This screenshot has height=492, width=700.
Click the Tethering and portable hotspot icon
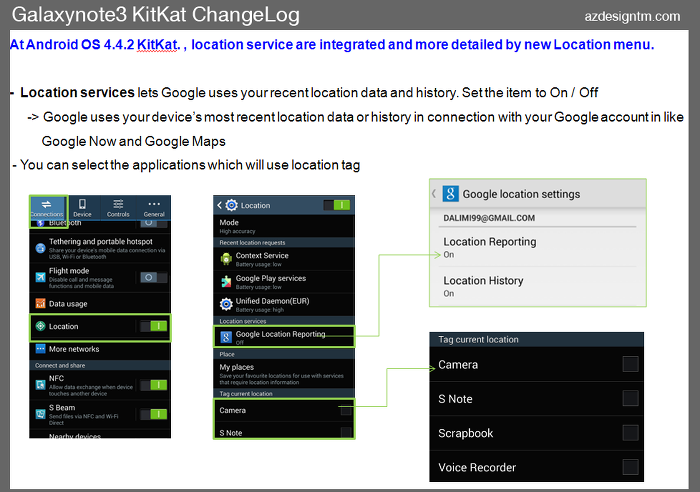click(x=41, y=248)
